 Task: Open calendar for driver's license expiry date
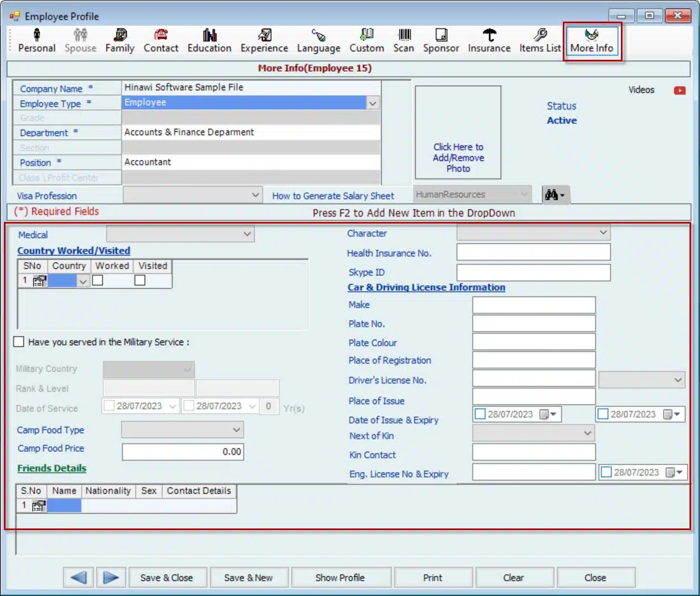coord(672,414)
